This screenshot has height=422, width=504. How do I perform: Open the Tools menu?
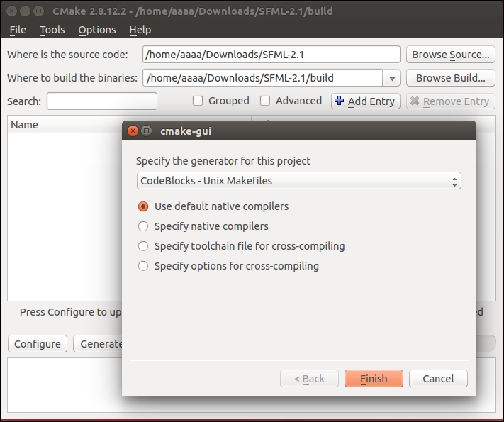[x=52, y=30]
